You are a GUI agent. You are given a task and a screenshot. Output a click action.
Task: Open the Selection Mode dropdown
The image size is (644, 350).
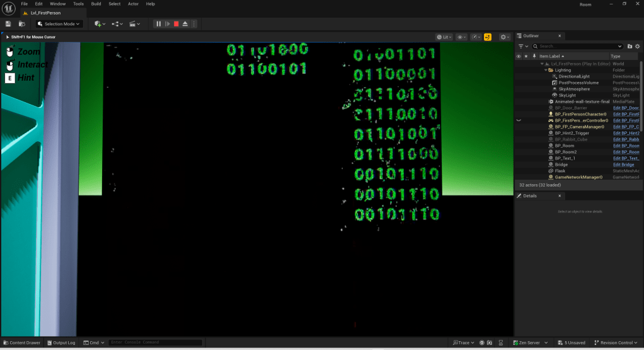pos(60,24)
